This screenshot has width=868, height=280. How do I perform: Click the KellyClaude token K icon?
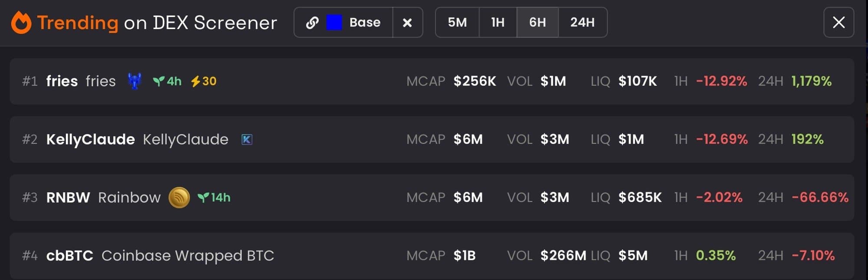coord(247,139)
